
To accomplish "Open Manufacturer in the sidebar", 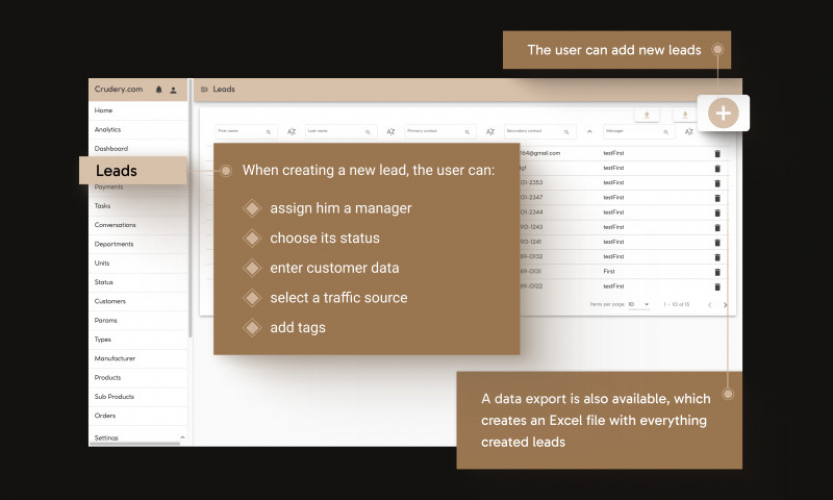I will 138,359.
